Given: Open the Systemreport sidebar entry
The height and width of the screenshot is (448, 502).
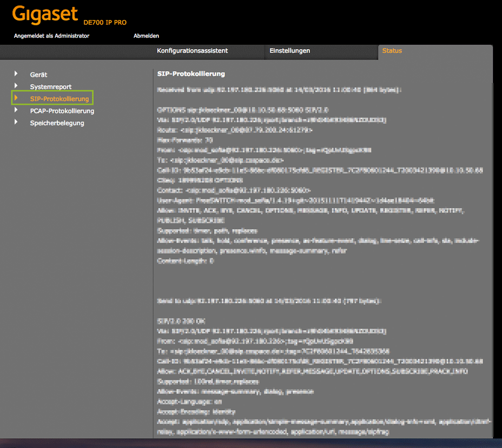Looking at the screenshot, I should click(x=50, y=87).
